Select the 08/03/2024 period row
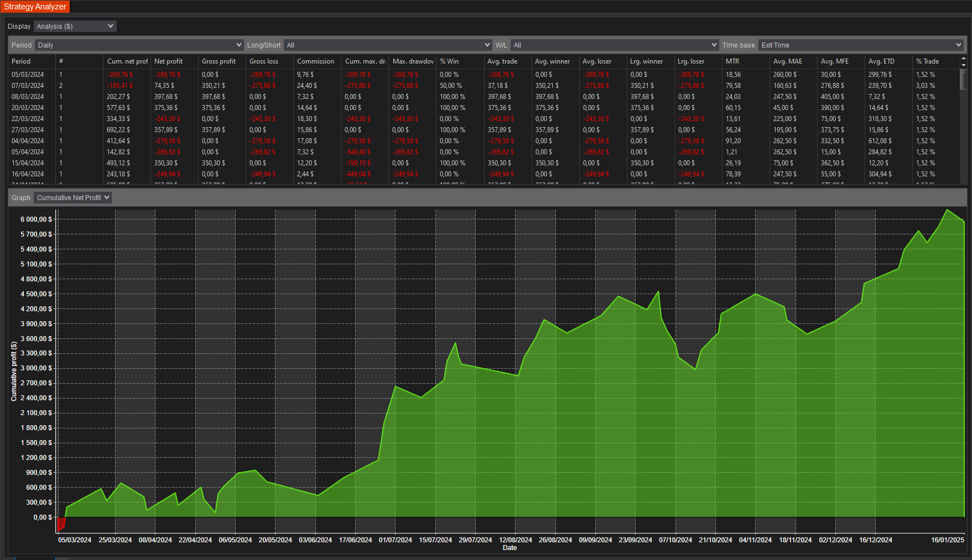The height and width of the screenshot is (560, 972). [484, 97]
